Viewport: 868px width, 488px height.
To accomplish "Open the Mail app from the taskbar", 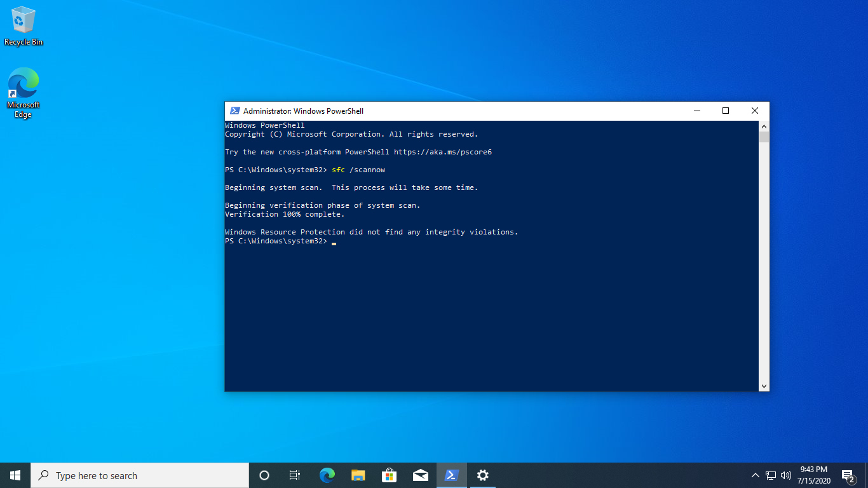I will coord(421,475).
